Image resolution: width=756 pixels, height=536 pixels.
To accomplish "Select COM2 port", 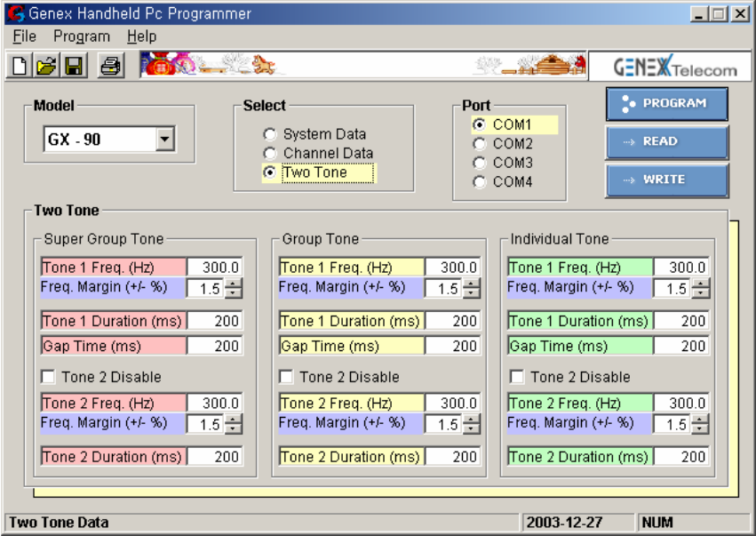I will (x=479, y=144).
